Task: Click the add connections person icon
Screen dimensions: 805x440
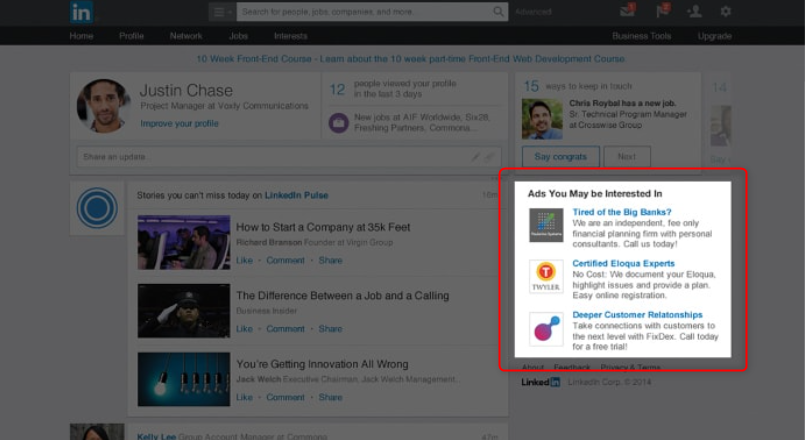Action: coord(694,11)
